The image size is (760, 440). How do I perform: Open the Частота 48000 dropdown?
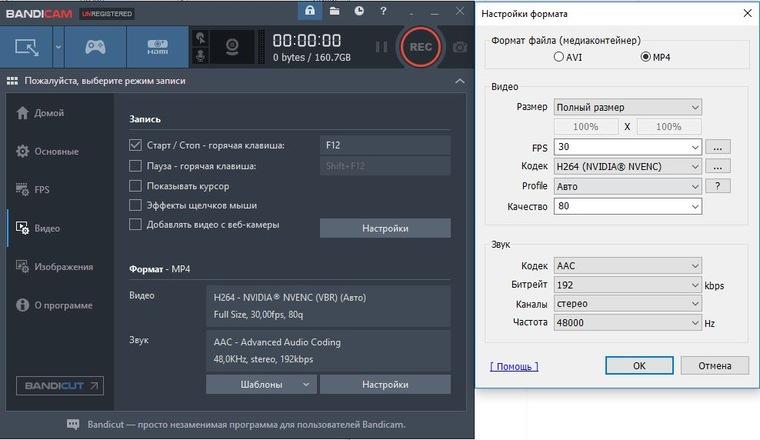pos(628,323)
